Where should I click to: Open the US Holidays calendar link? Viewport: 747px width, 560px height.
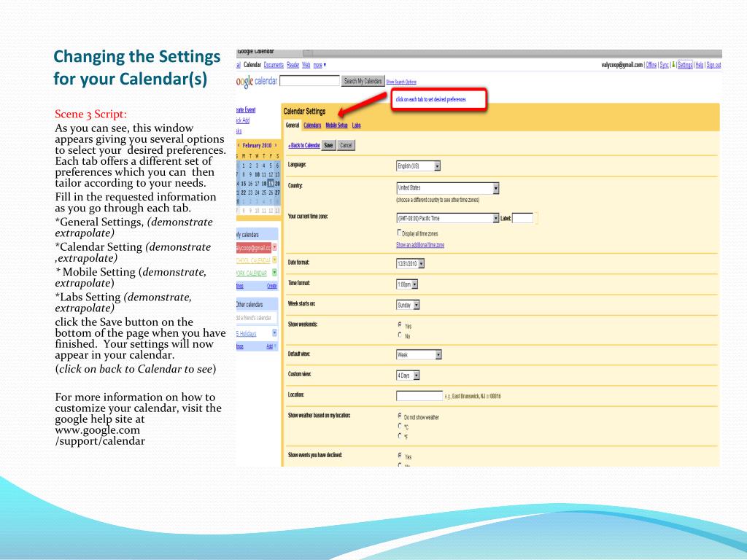tap(247, 333)
